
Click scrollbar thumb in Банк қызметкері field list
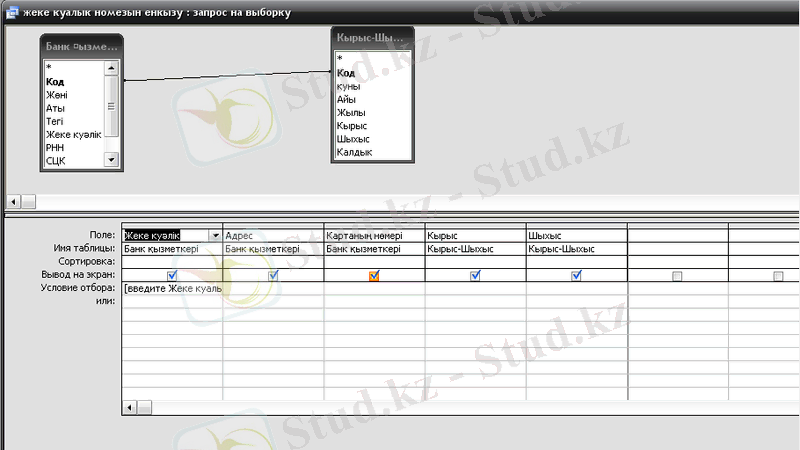pos(111,106)
